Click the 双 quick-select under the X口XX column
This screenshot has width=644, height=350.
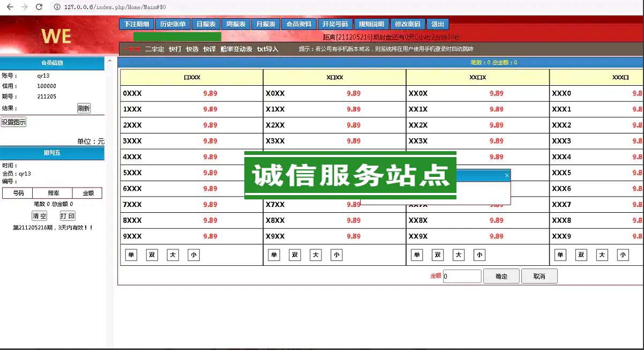(295, 255)
